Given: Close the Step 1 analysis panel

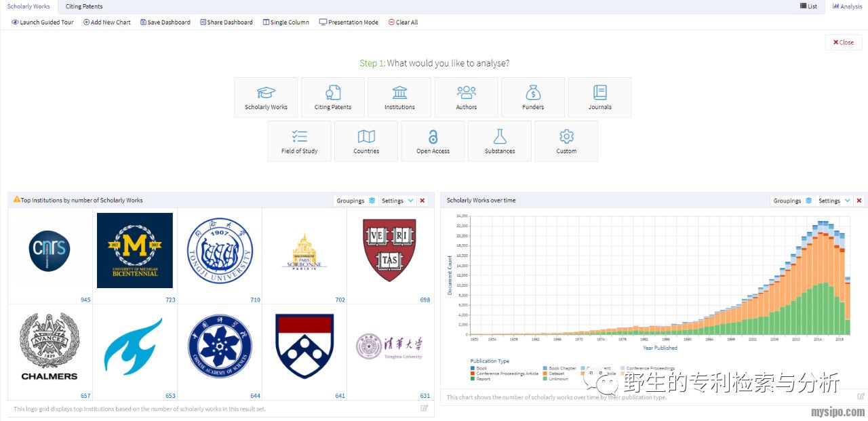Looking at the screenshot, I should [844, 42].
